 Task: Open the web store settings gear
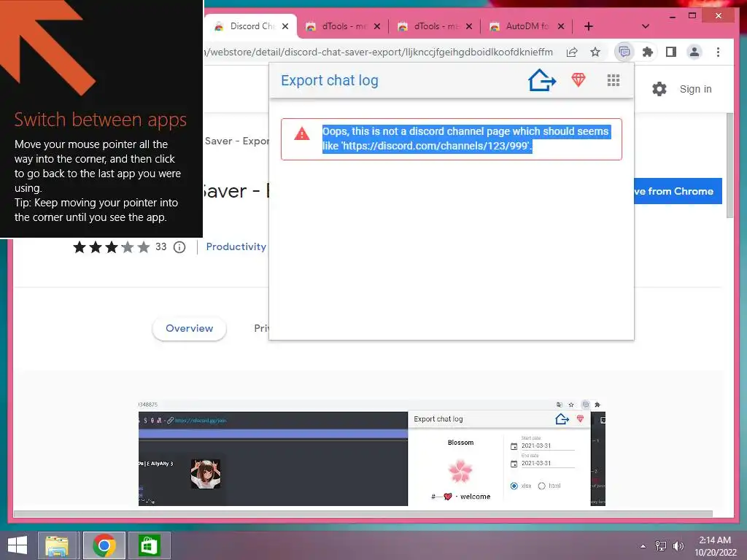click(x=659, y=89)
